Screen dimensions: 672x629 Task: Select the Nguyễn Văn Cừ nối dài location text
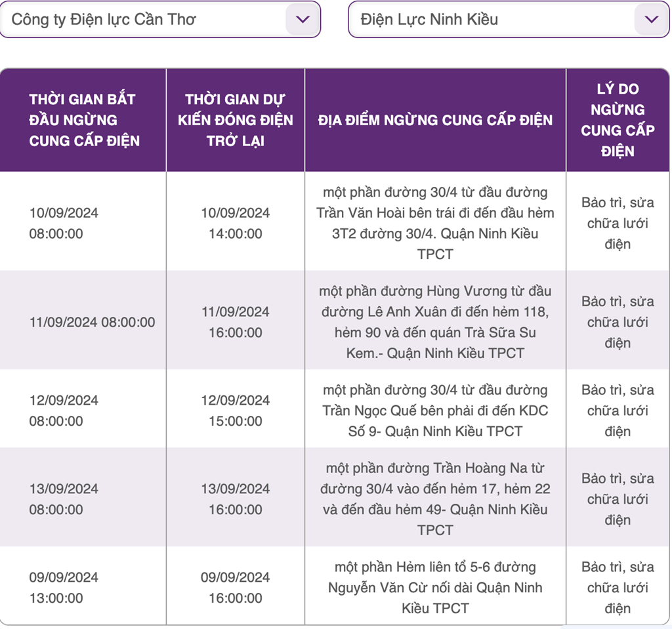435,588
